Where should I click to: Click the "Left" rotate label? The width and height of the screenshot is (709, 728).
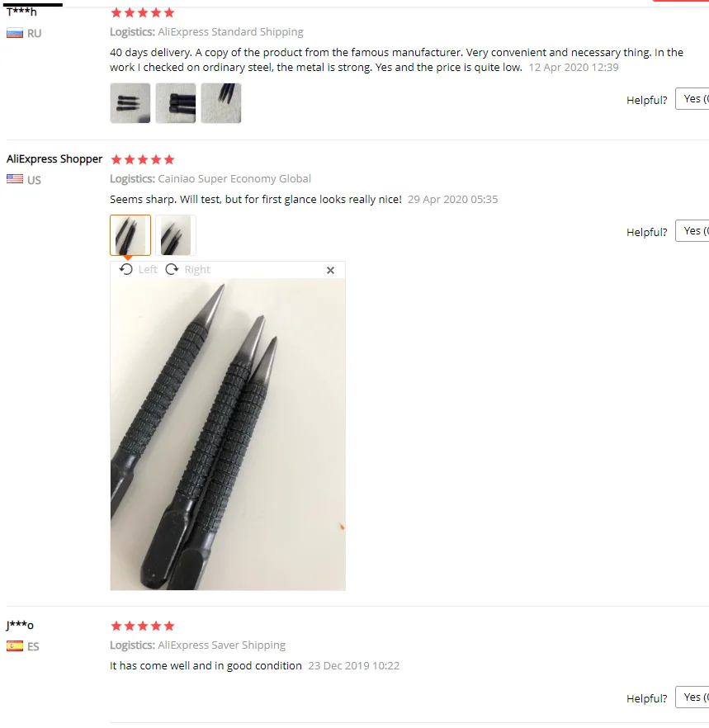click(x=148, y=269)
